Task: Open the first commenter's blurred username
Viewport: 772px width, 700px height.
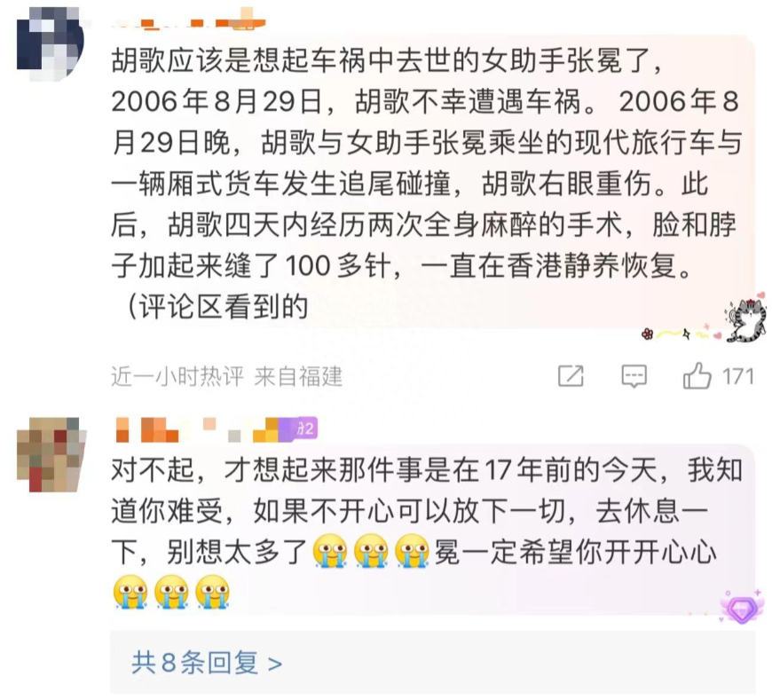Action: [190, 23]
